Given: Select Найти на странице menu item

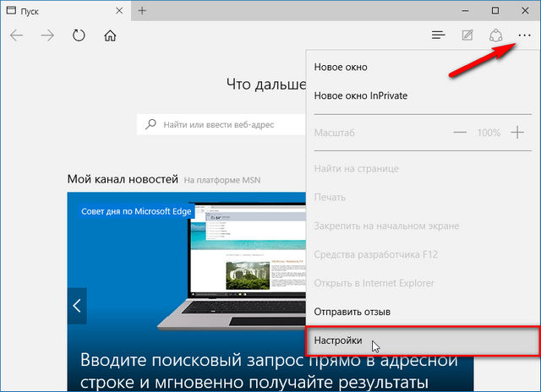Looking at the screenshot, I should coord(423,169).
